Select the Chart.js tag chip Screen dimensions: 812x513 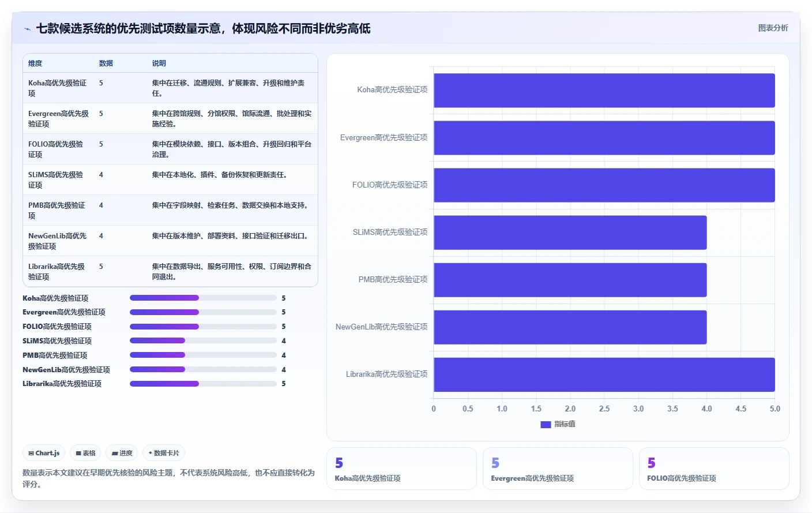click(x=44, y=453)
